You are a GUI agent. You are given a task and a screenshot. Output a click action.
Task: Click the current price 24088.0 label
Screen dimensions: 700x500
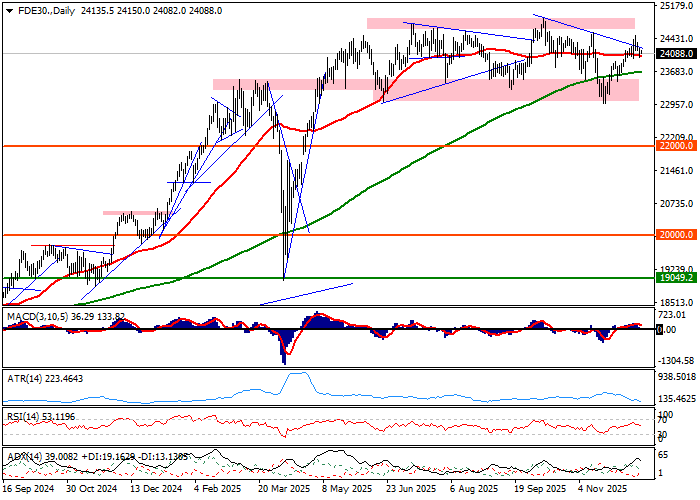676,54
